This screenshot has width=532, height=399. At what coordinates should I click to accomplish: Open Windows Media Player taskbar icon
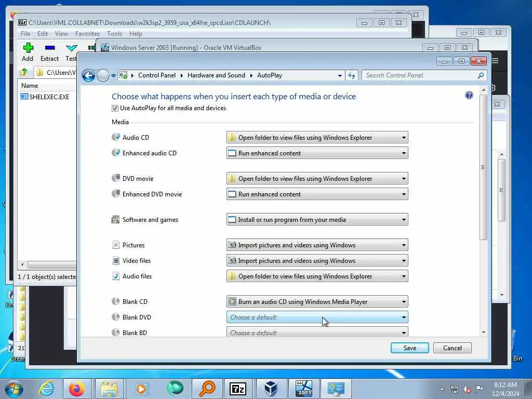(x=141, y=389)
